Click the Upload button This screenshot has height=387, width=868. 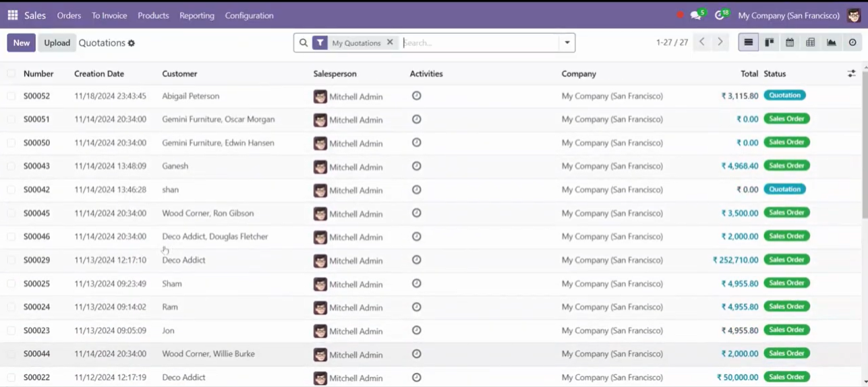(57, 42)
